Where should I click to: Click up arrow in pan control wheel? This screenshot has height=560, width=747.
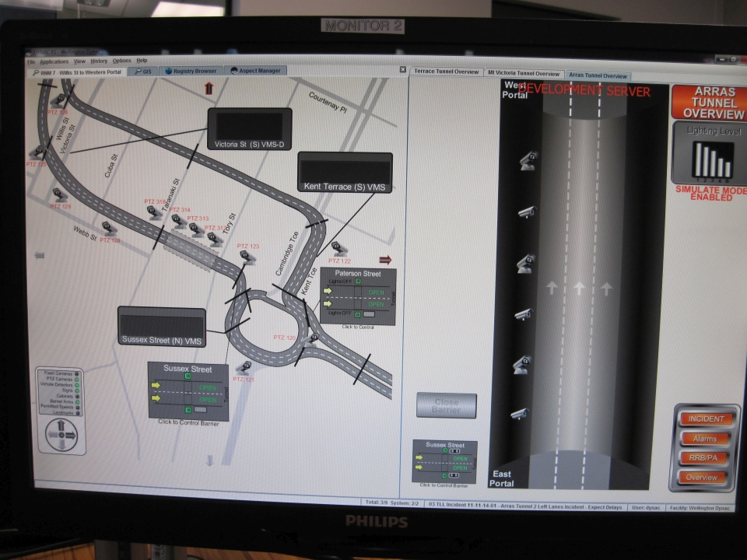pyautogui.click(x=61, y=425)
